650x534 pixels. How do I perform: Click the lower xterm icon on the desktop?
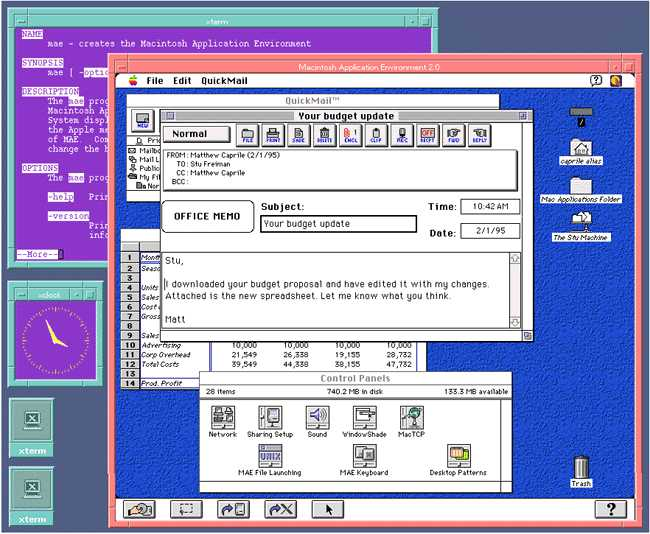[x=32, y=496]
